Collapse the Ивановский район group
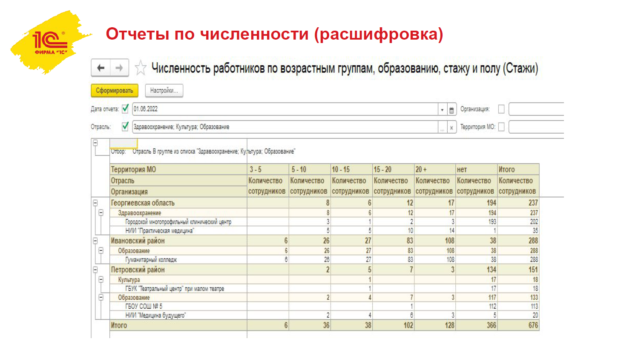Image resolution: width=644 pixels, height=362 pixels. pos(95,241)
